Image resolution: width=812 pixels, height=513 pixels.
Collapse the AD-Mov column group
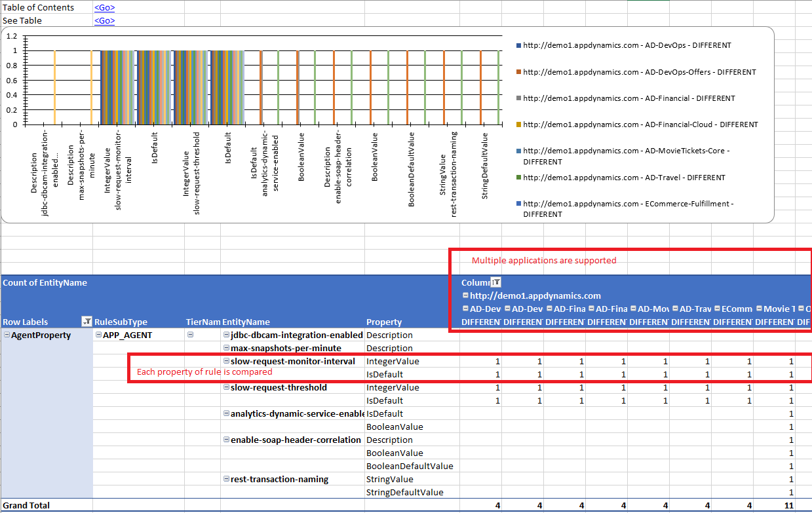tap(633, 309)
